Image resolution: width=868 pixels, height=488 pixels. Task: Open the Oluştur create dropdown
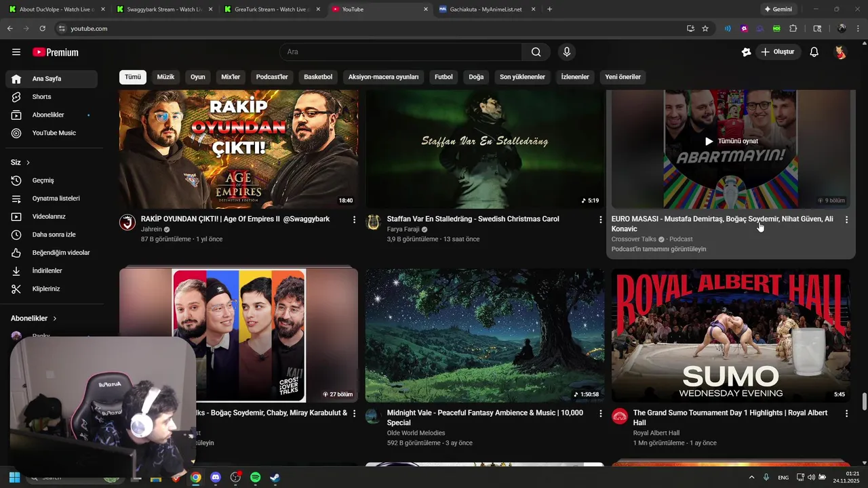778,52
